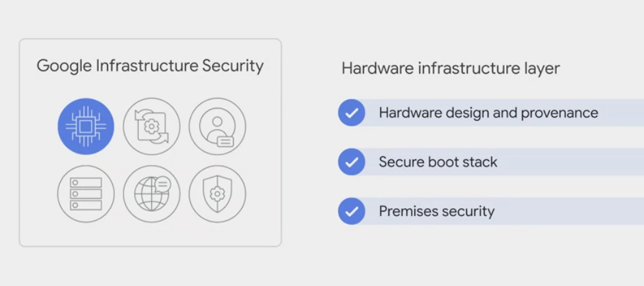The width and height of the screenshot is (644, 286).
Task: Click the Hardware infrastructure layer heading
Action: (x=451, y=68)
